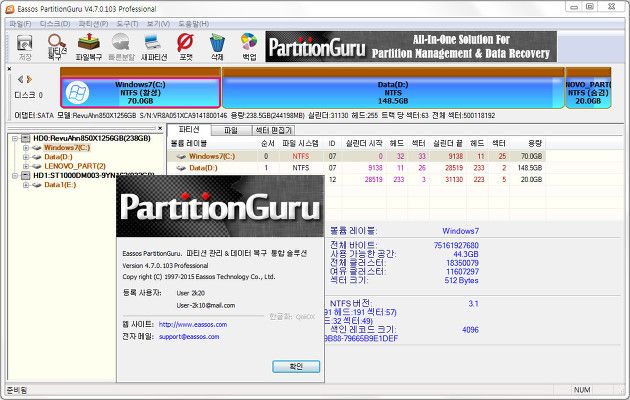Switch to the 파티션 tab
The width and height of the screenshot is (630, 400).
coord(189,130)
